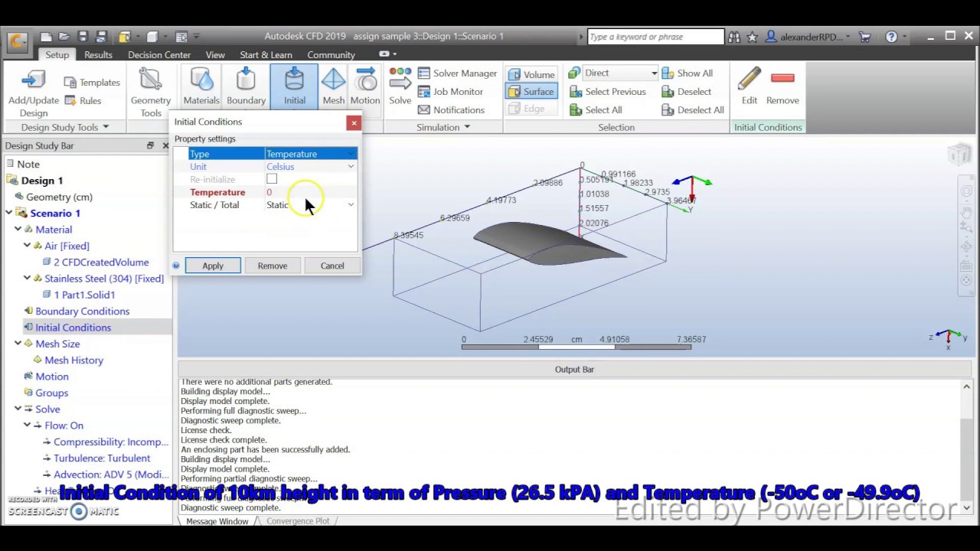Toggle Volume selection mode

pyautogui.click(x=531, y=74)
